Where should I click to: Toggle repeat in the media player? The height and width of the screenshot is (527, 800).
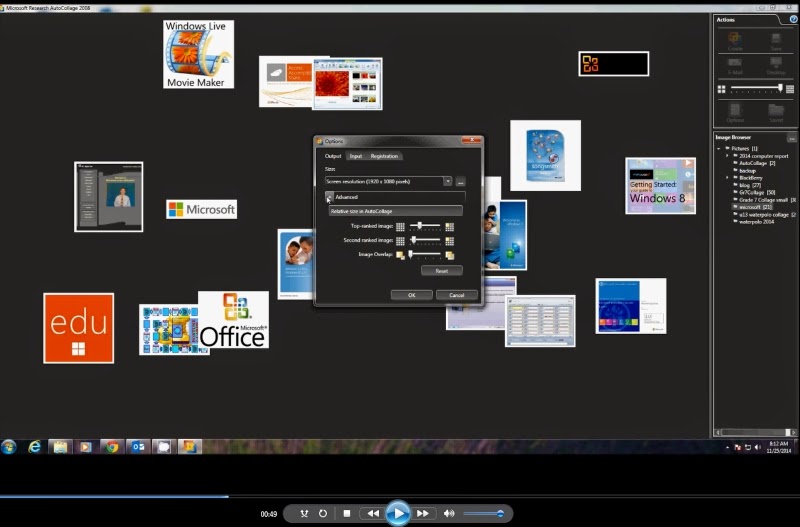(322, 513)
